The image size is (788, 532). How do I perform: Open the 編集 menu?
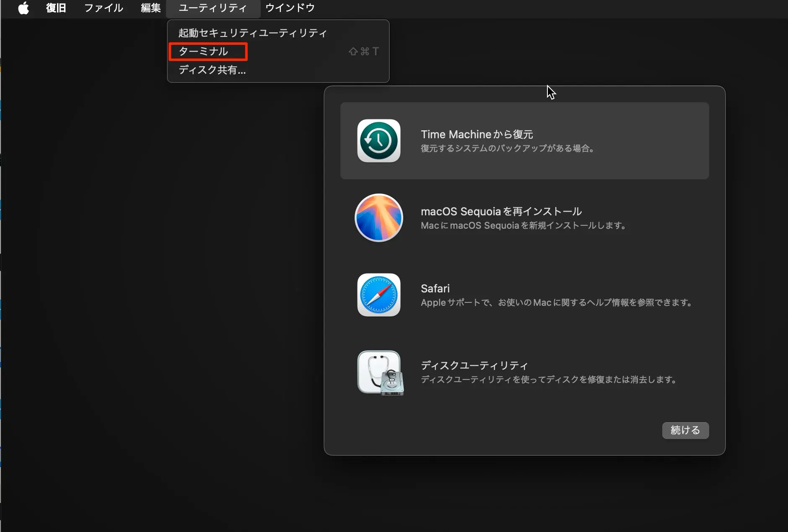(151, 8)
